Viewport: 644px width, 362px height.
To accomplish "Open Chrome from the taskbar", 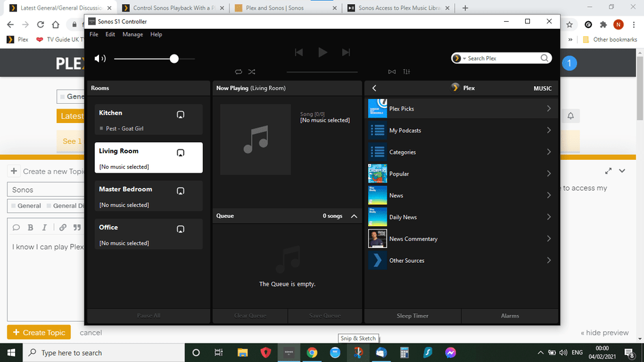I will (311, 352).
